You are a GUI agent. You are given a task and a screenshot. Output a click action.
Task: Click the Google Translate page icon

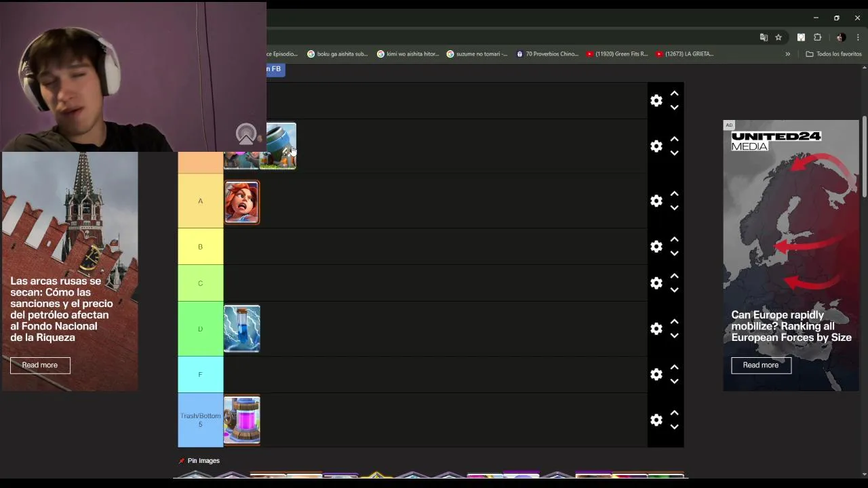pyautogui.click(x=764, y=37)
